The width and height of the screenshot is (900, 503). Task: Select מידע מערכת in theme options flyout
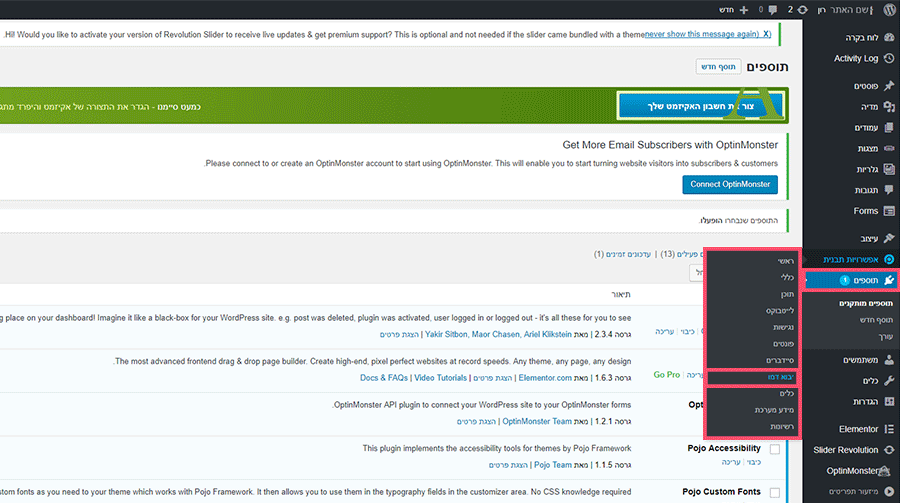coord(774,410)
